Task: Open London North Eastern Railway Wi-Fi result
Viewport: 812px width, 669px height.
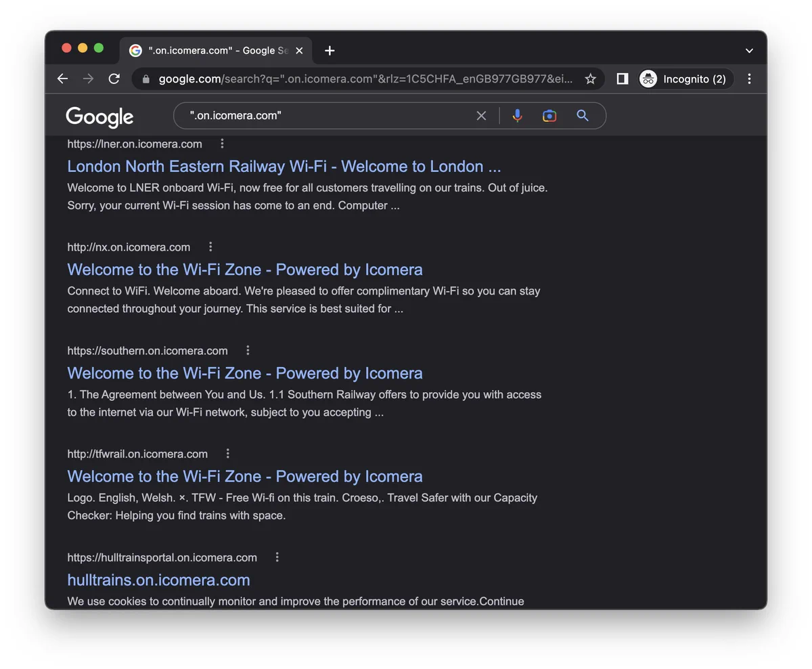Action: pyautogui.click(x=284, y=167)
